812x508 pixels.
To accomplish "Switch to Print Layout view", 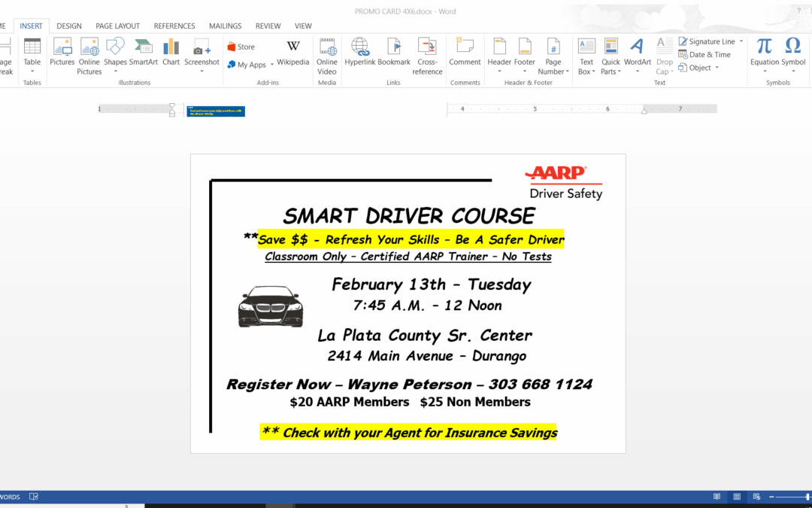I will tap(737, 497).
